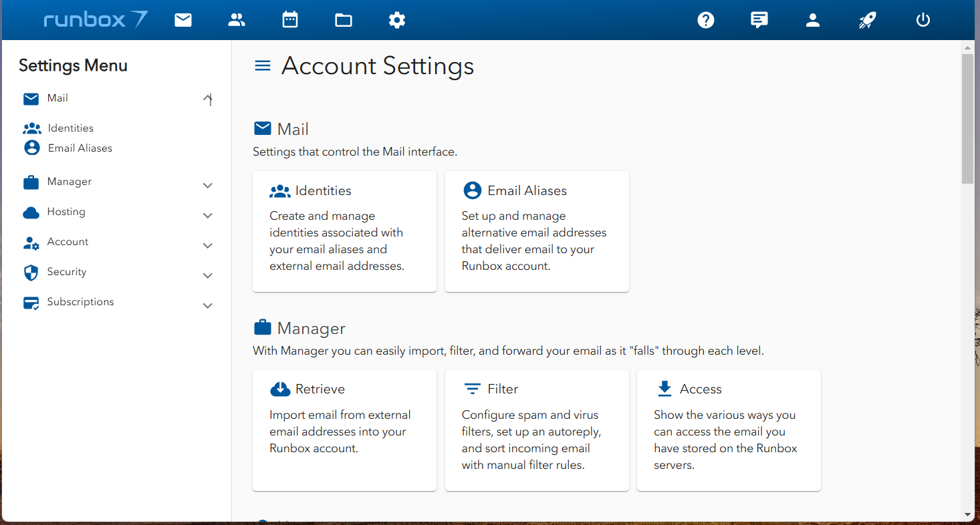Screen dimensions: 980x525
Task: Open the Filter card title
Action: click(503, 389)
